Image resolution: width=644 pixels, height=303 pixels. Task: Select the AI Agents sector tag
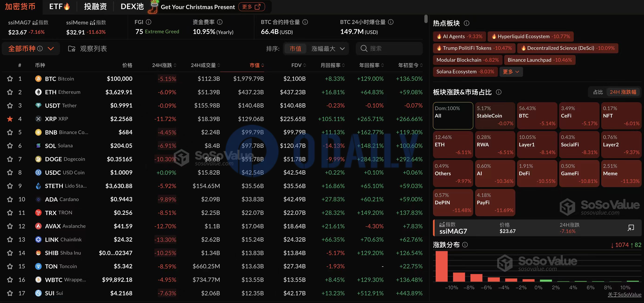point(459,37)
